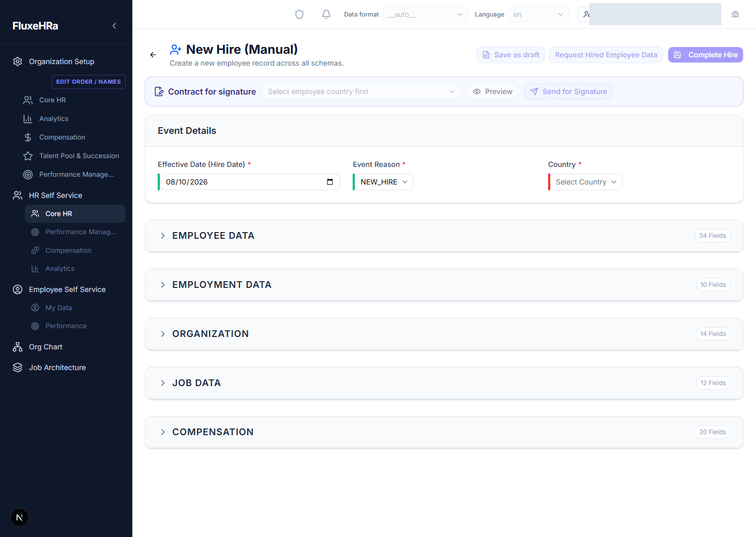The image size is (756, 537).
Task: Open the Select Country dropdown
Action: [586, 182]
